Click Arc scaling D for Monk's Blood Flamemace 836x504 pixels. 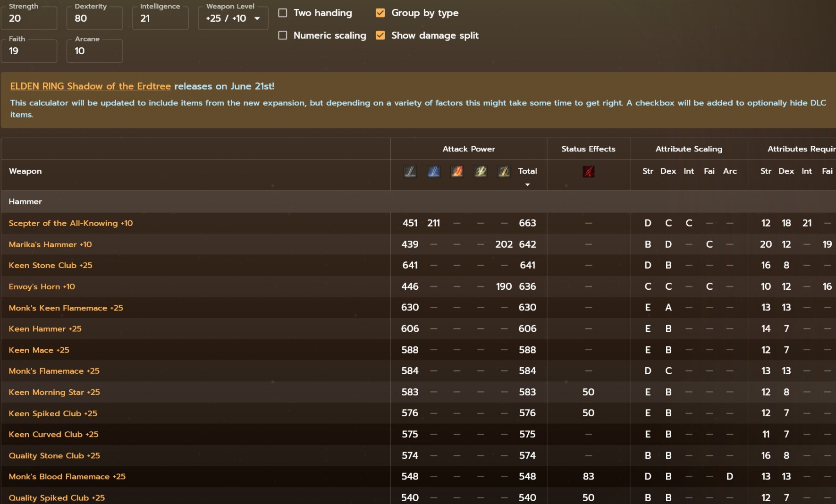click(730, 477)
